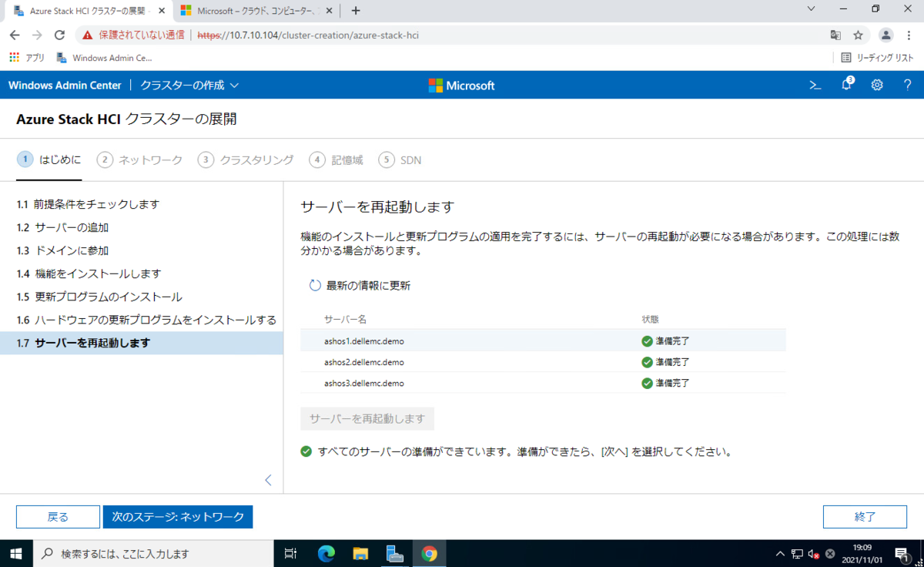This screenshot has height=567, width=924.
Task: Open the Windows Start menu
Action: 16,553
